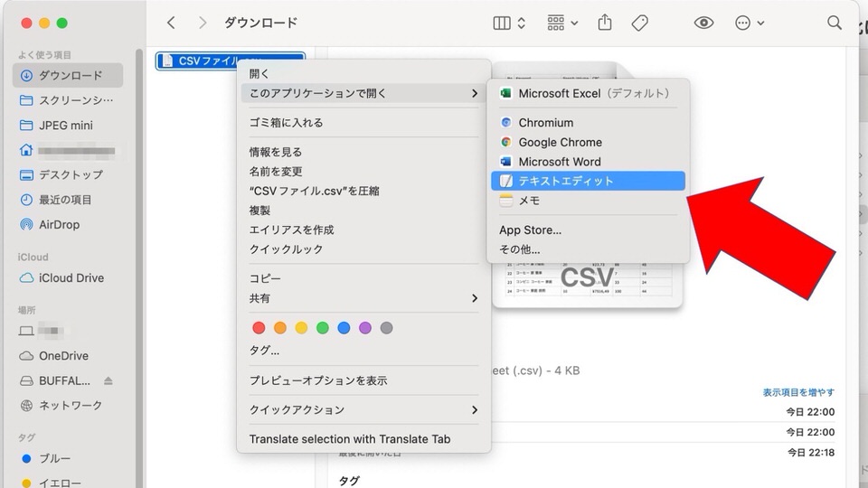Click the Chromium icon in submenu
868x488 pixels.
[506, 123]
